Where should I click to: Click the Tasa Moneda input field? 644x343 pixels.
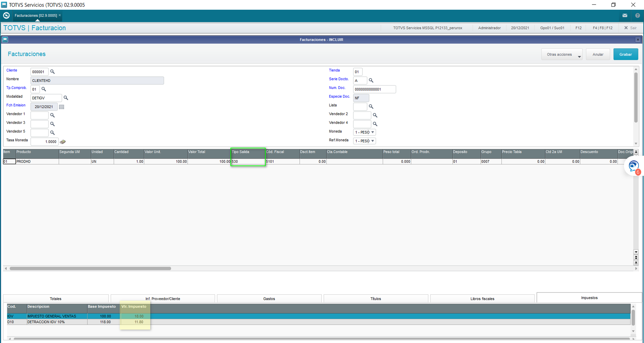[x=44, y=142]
